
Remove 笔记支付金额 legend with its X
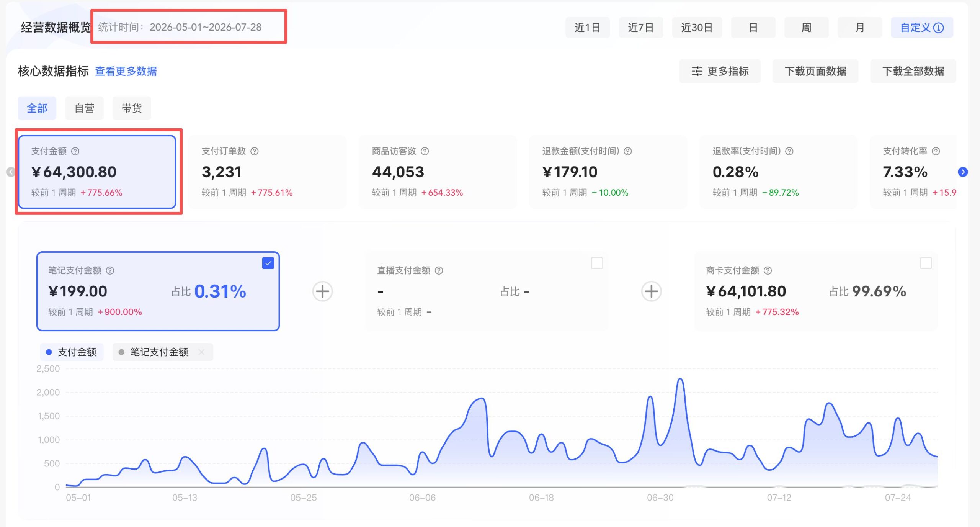201,352
